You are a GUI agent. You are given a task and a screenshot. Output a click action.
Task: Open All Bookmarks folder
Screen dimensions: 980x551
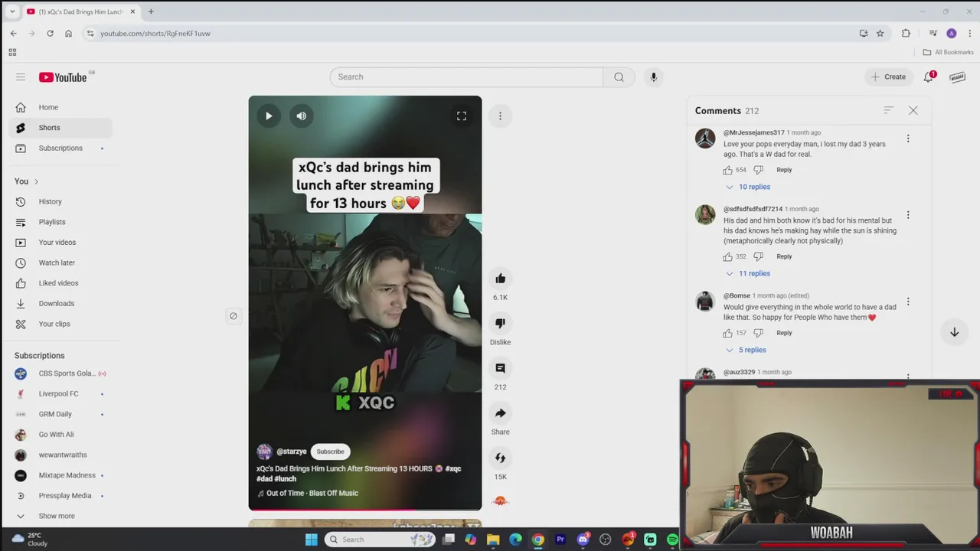(x=948, y=52)
